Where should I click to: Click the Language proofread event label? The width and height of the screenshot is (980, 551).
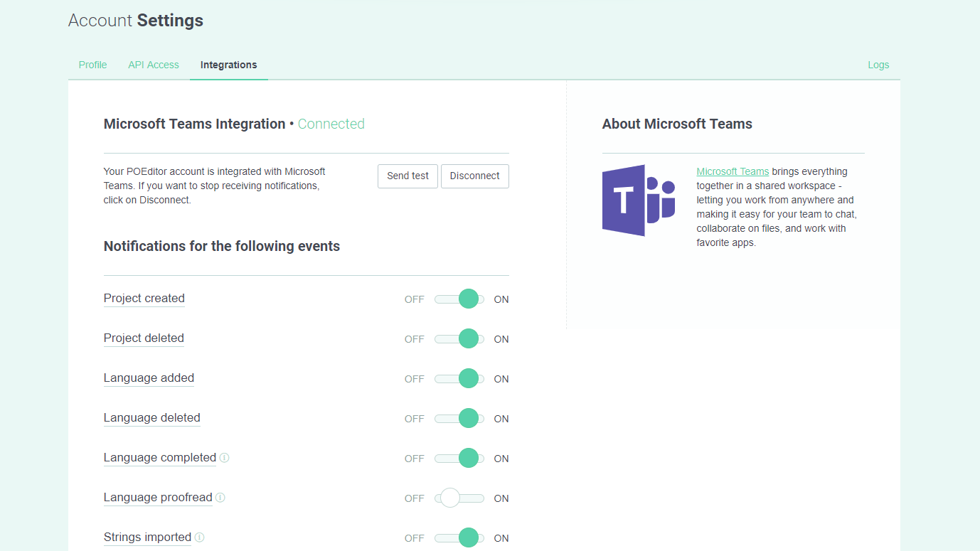(158, 498)
